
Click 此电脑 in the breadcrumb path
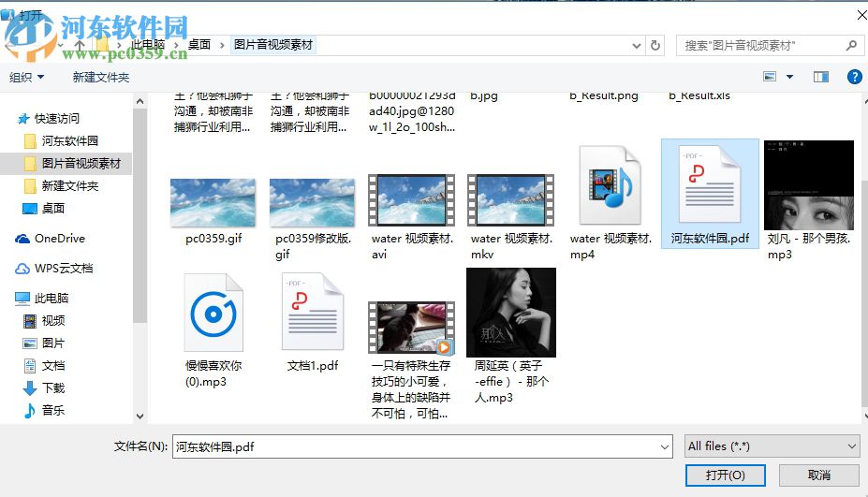[148, 45]
